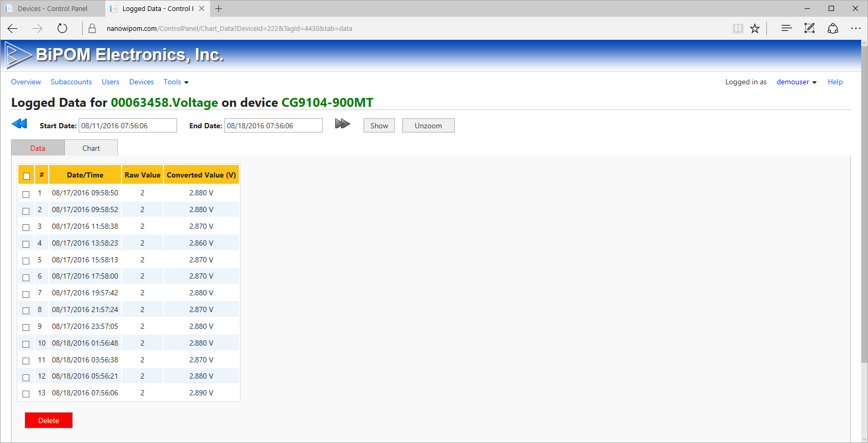Image resolution: width=868 pixels, height=443 pixels.
Task: Check row 1 checkbox 08/17/2016 09:58:50
Action: point(26,194)
